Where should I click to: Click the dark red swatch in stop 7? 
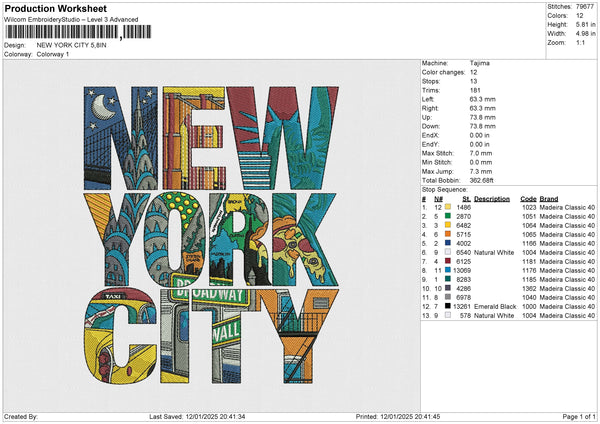click(447, 261)
